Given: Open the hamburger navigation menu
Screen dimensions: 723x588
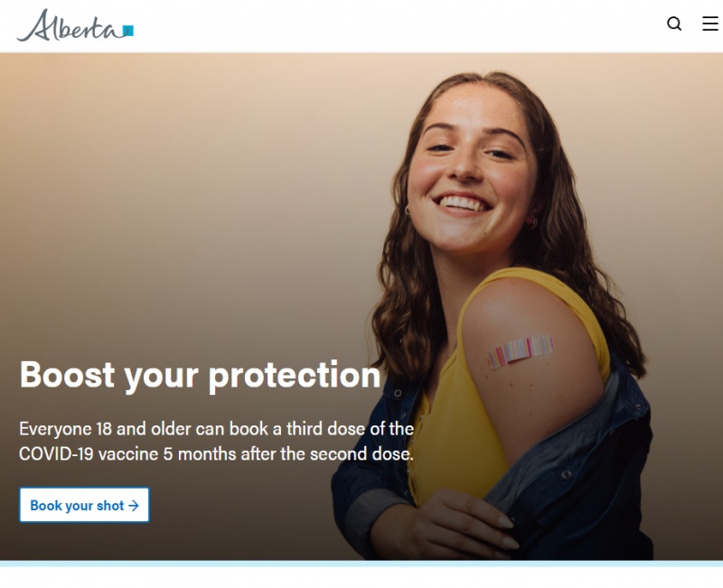Looking at the screenshot, I should 710,23.
